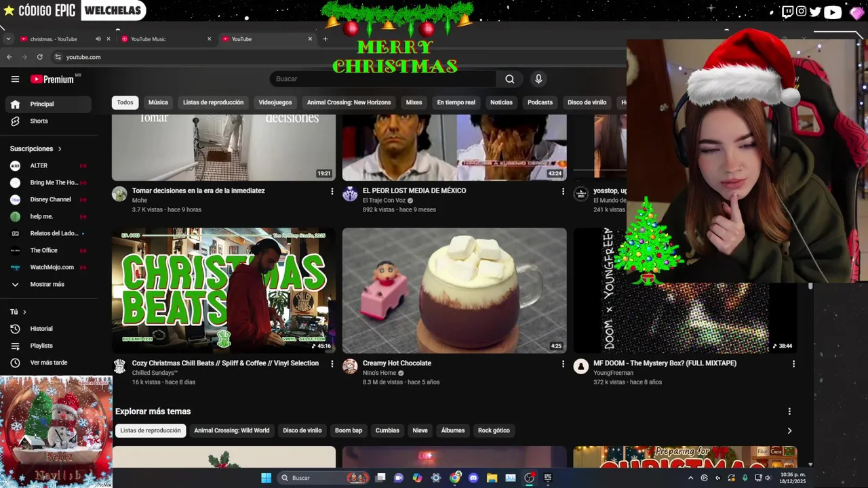Viewport: 868px width, 488px height.
Task: Open Nino's Home channel avatar
Action: [x=350, y=367]
